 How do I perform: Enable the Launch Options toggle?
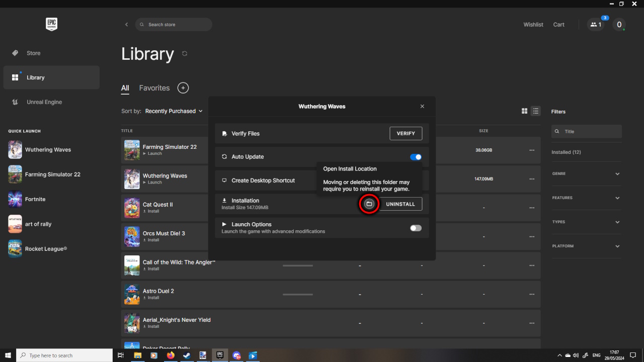416,228
